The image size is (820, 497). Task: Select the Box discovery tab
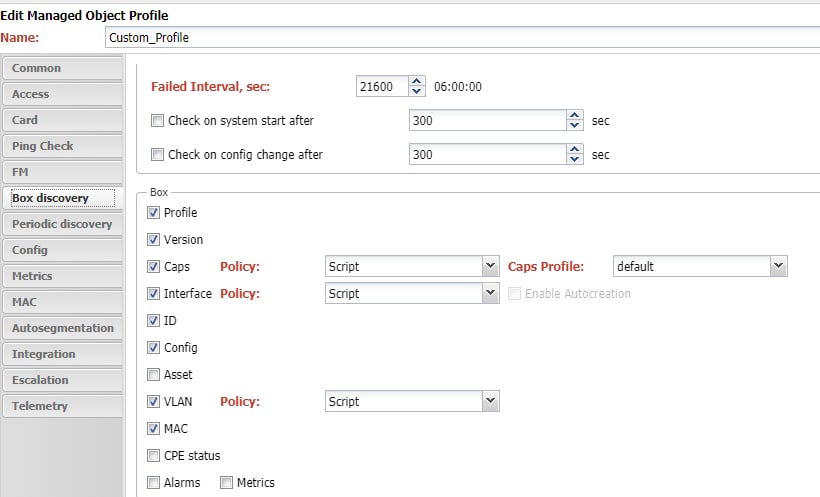coord(62,198)
